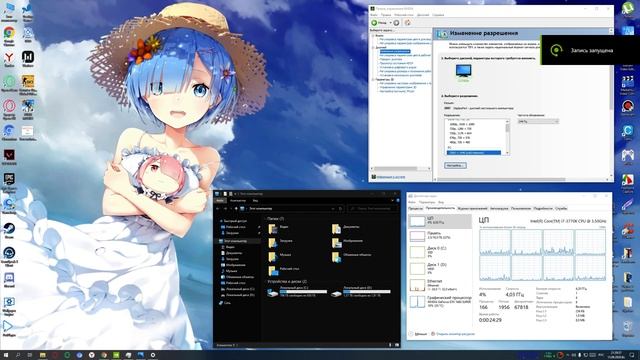
Task: Collapse Параметры 3D tree node in NVIDIA panel
Action: 373,80
